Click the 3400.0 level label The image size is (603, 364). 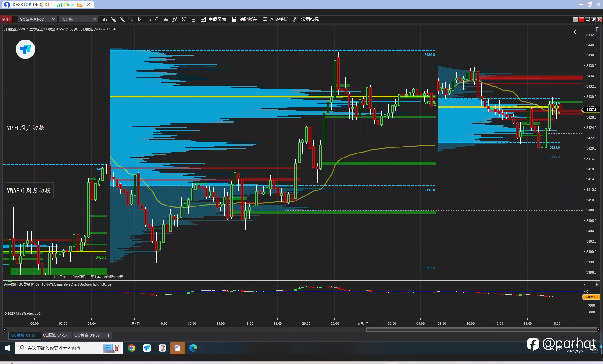tap(101, 257)
